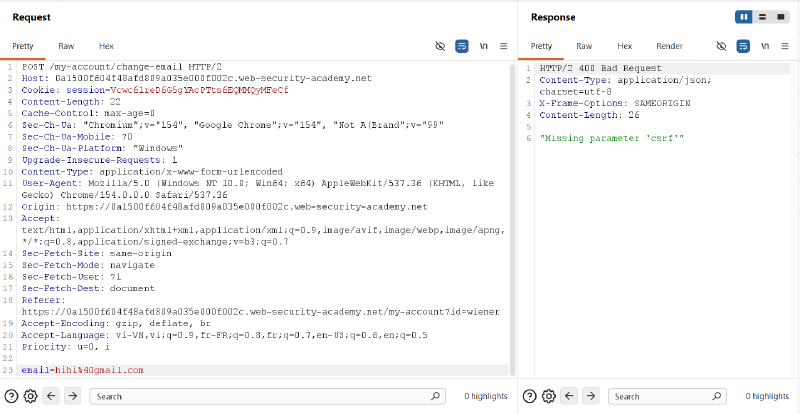Click the Host header line
The height and width of the screenshot is (414, 800).
196,79
